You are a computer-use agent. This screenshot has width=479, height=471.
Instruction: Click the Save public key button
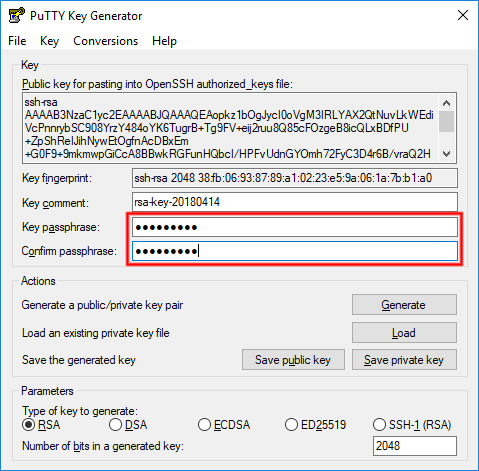point(293,360)
